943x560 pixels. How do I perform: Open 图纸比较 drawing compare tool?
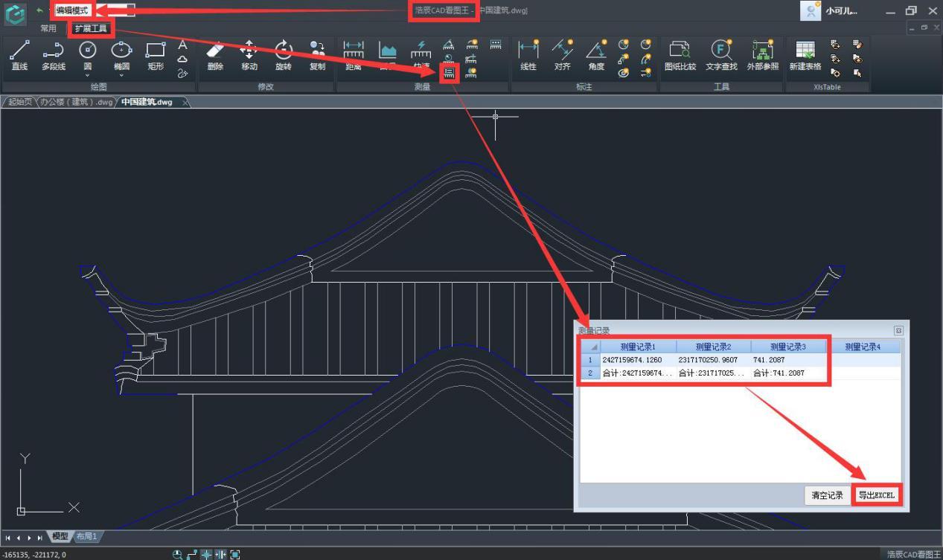(680, 56)
